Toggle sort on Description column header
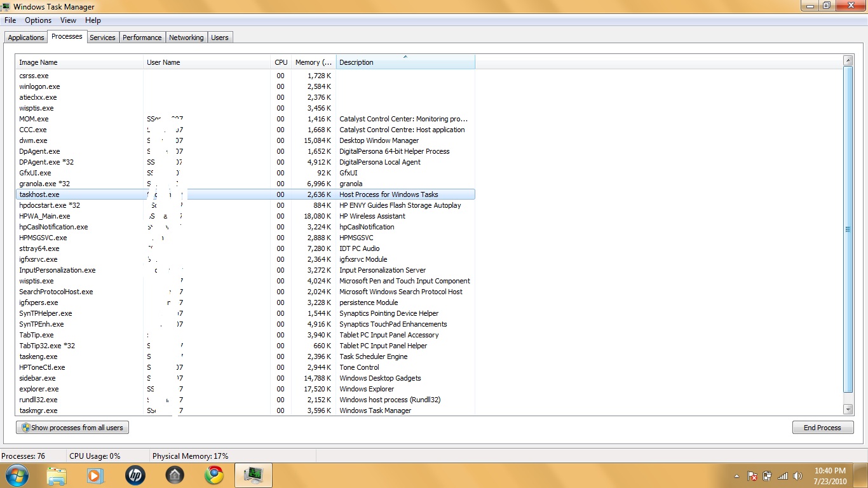This screenshot has height=488, width=868. pos(405,62)
